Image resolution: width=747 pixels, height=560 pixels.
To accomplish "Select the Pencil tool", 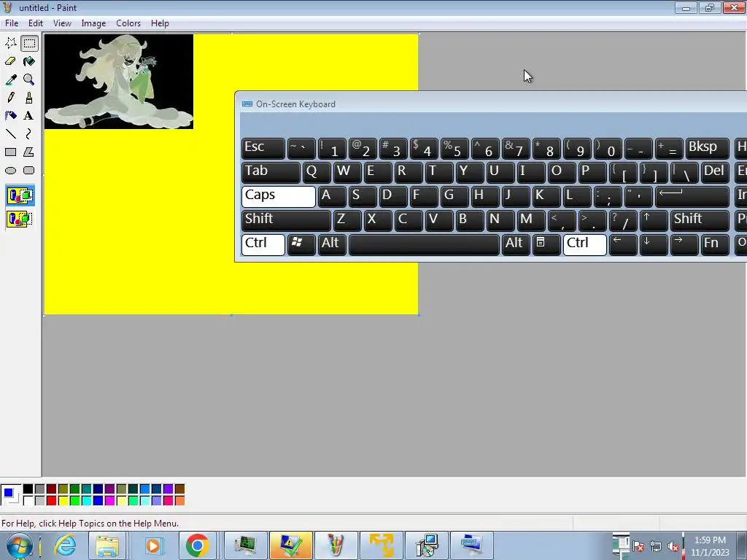I will tap(10, 98).
